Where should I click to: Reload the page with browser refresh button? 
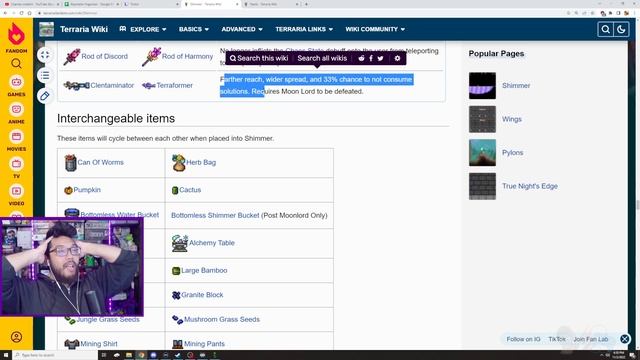point(22,13)
